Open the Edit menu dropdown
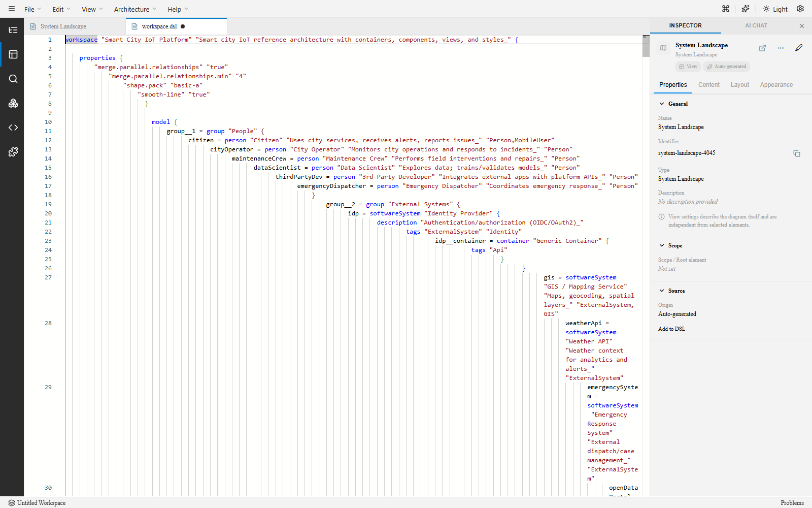The image size is (812, 508). 61,9
